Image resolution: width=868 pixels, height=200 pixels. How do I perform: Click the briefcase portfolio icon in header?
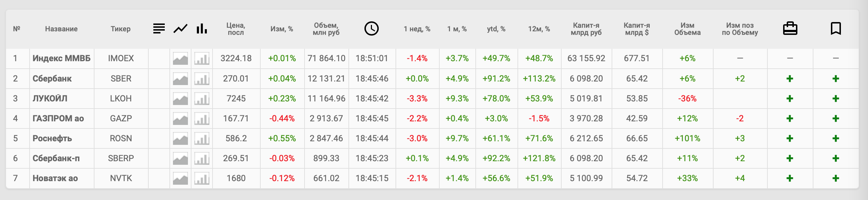point(790,28)
